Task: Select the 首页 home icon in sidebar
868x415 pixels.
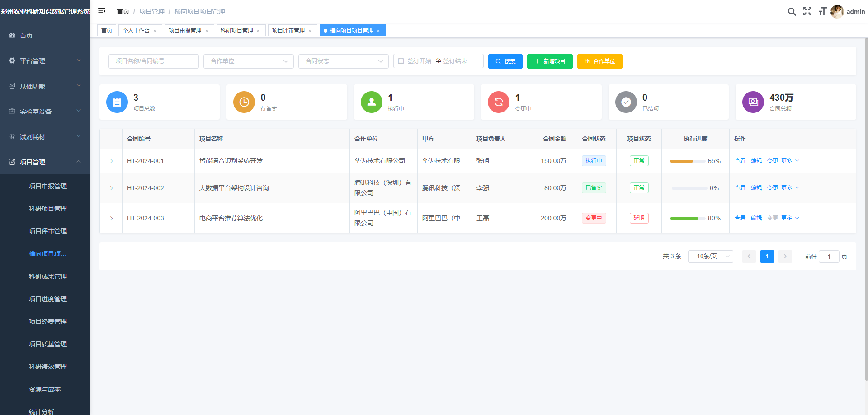Action: [12, 35]
